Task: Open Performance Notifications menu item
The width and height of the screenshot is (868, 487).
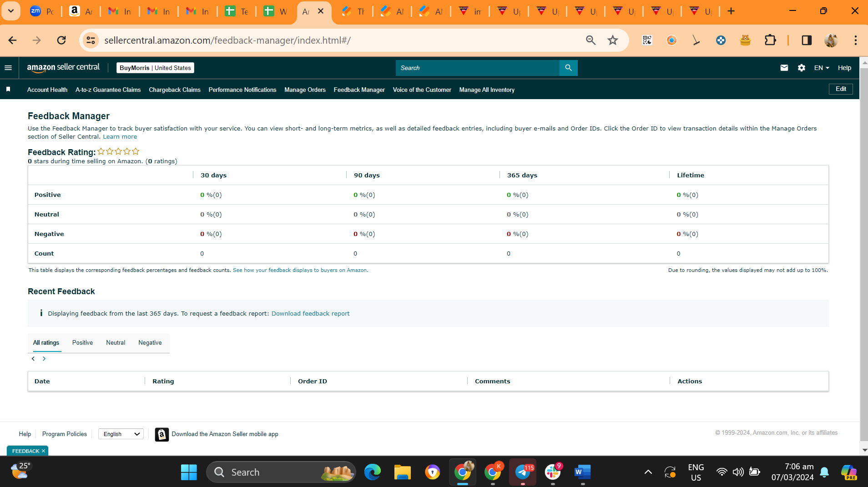Action: tap(242, 90)
